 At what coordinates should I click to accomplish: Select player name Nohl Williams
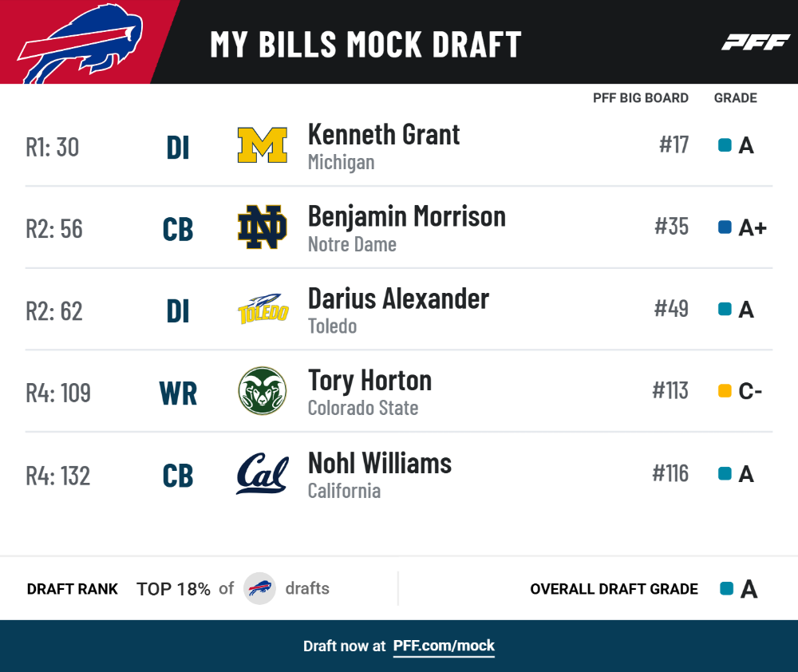[380, 463]
